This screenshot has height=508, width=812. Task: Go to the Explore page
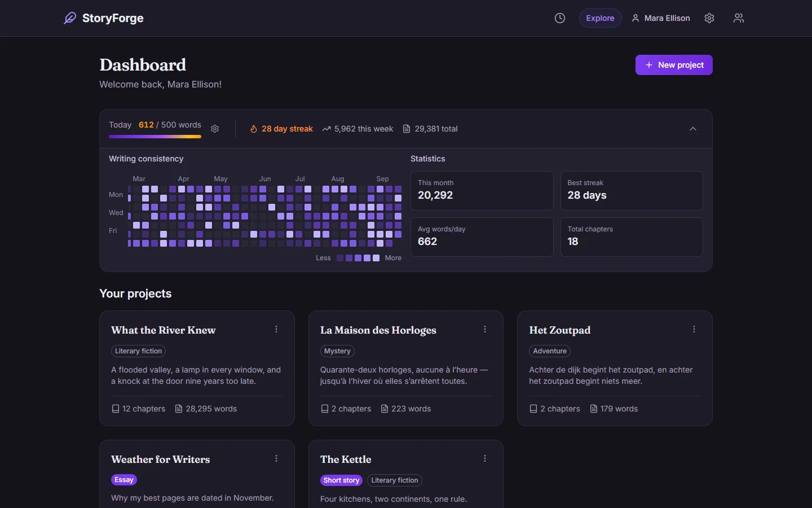point(600,18)
